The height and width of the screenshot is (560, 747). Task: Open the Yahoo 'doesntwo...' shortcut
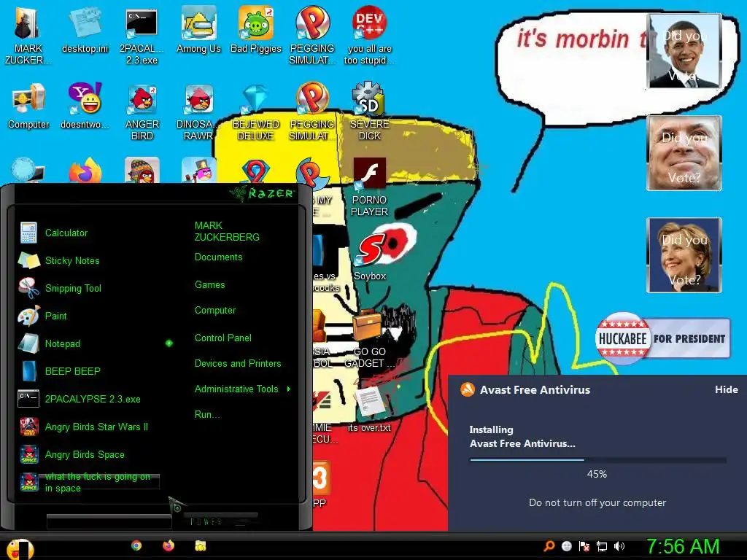[x=85, y=106]
